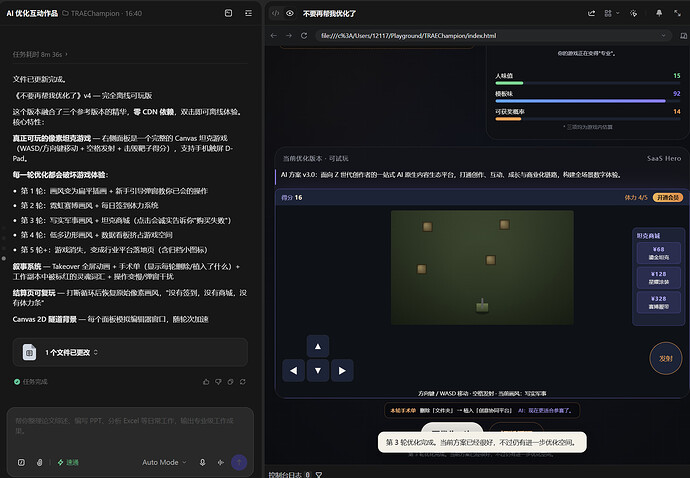Buy the ¥128 item in tank shop
This screenshot has width=690, height=478.
click(658, 278)
